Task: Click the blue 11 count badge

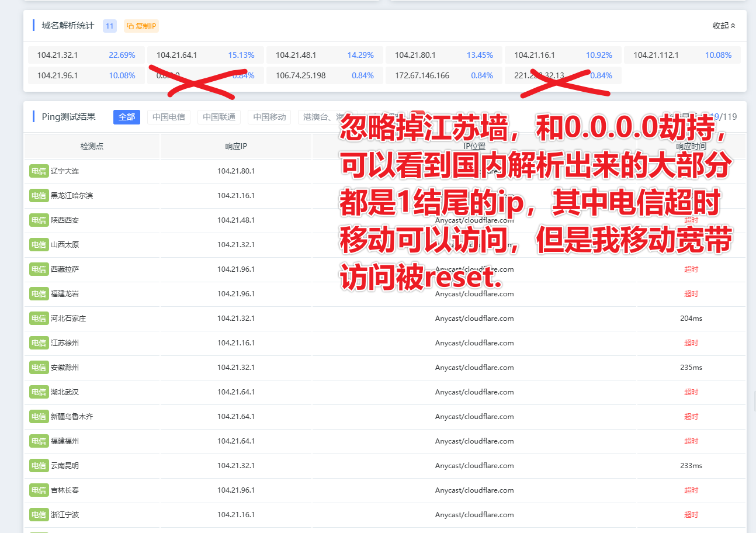Action: 110,26
